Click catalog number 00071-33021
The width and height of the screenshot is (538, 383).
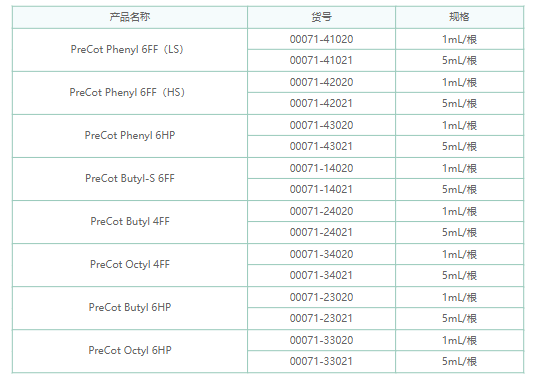(x=321, y=361)
